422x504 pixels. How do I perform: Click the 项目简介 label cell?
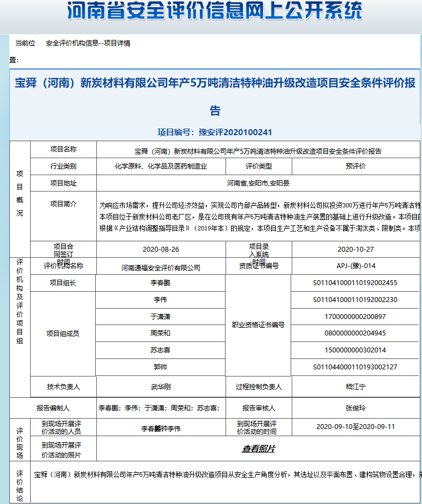(x=63, y=216)
